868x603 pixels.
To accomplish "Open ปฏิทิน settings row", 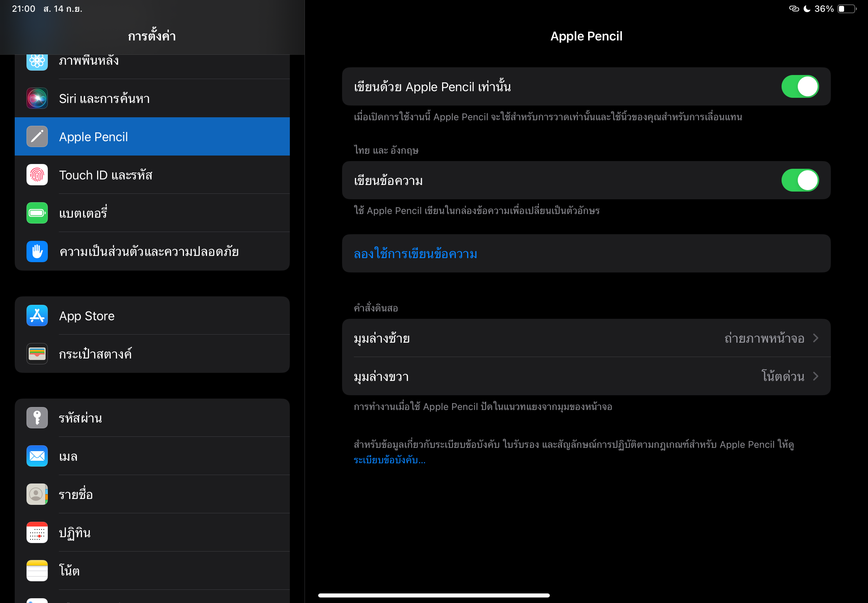I will click(x=152, y=533).
